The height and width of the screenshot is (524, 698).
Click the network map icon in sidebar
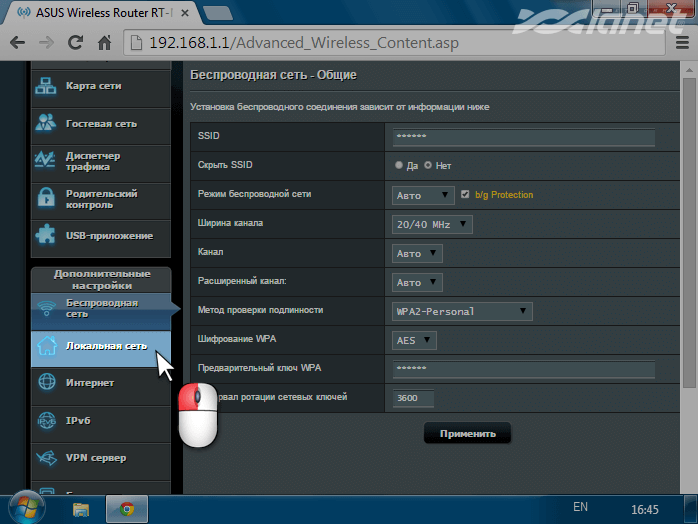point(46,86)
